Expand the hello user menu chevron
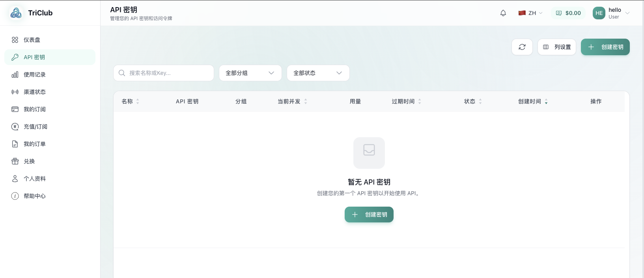 click(627, 13)
